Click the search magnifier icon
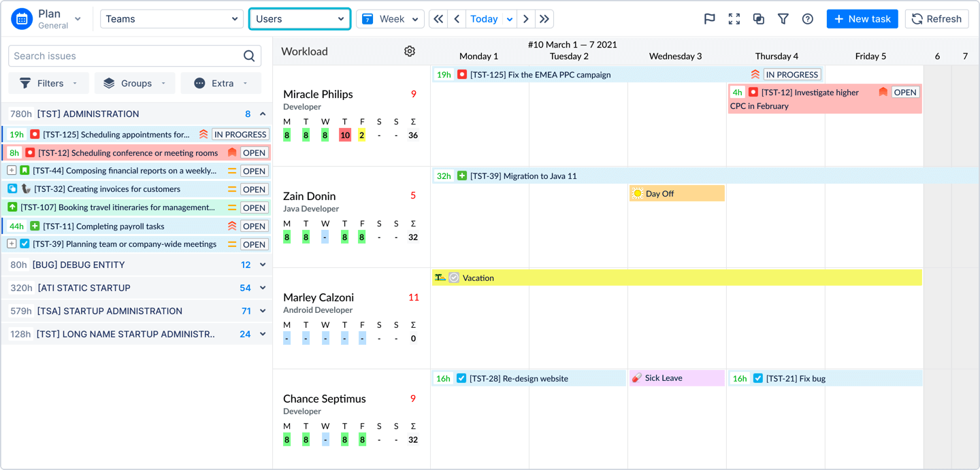Screen dimensions: 980x470 click(249, 56)
